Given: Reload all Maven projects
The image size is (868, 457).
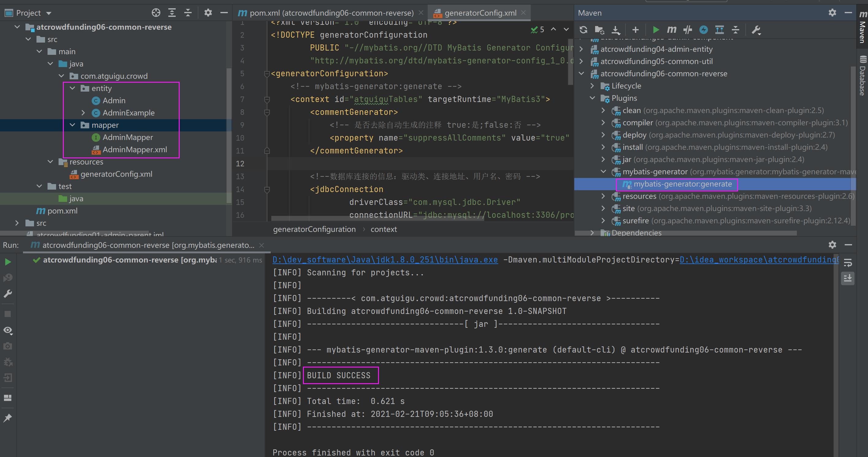Looking at the screenshot, I should pyautogui.click(x=583, y=30).
